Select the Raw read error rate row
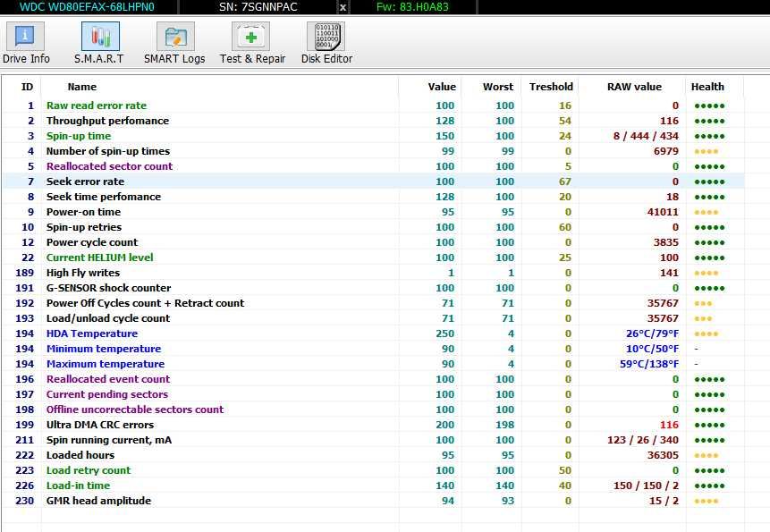Viewport: 770px width, 532px height. pyautogui.click(x=373, y=106)
